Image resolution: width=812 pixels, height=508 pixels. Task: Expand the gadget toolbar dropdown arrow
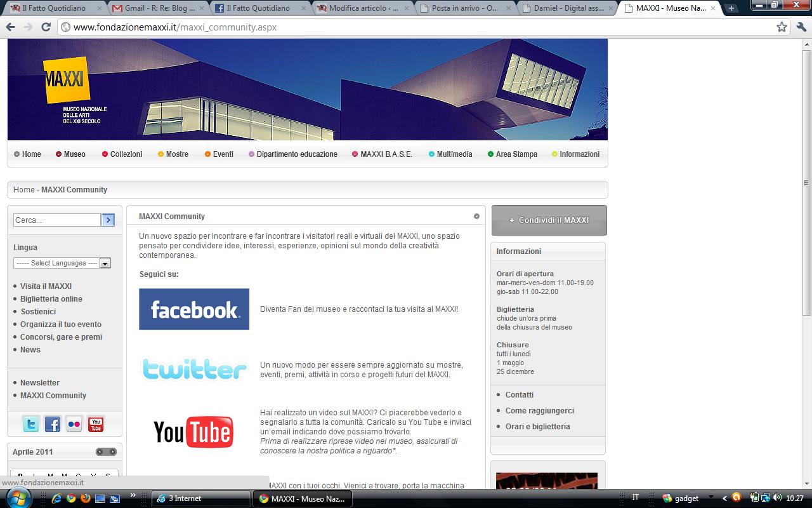pyautogui.click(x=710, y=498)
